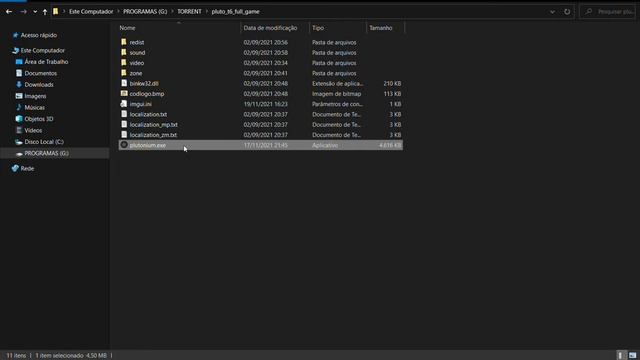
Task: Open Disco Local (C:) in sidebar
Action: [x=44, y=142]
